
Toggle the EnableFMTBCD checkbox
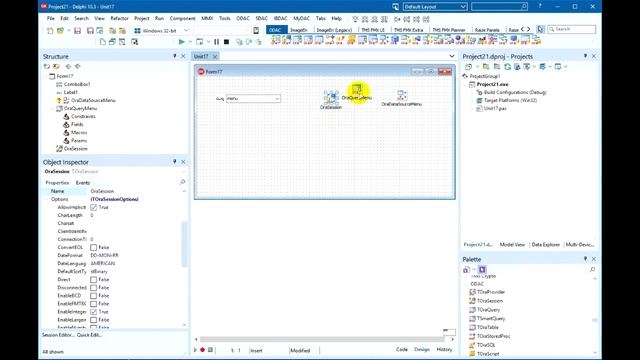click(93, 304)
